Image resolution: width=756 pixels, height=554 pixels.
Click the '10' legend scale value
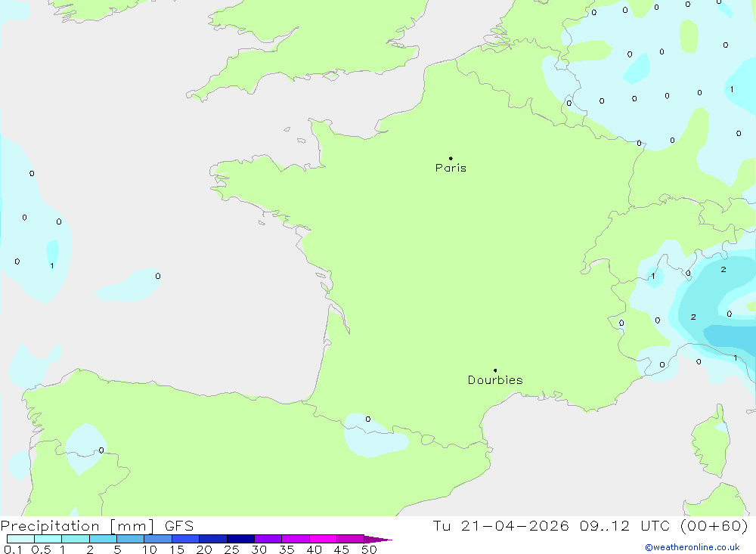coord(150,549)
